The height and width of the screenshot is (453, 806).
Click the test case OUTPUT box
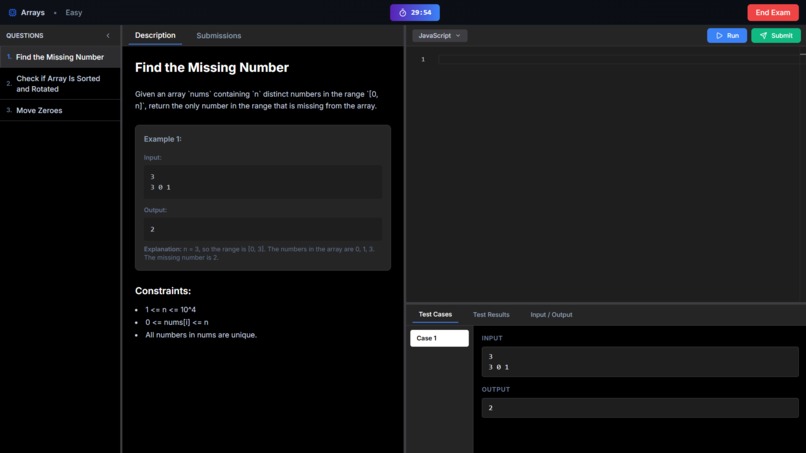pyautogui.click(x=640, y=408)
